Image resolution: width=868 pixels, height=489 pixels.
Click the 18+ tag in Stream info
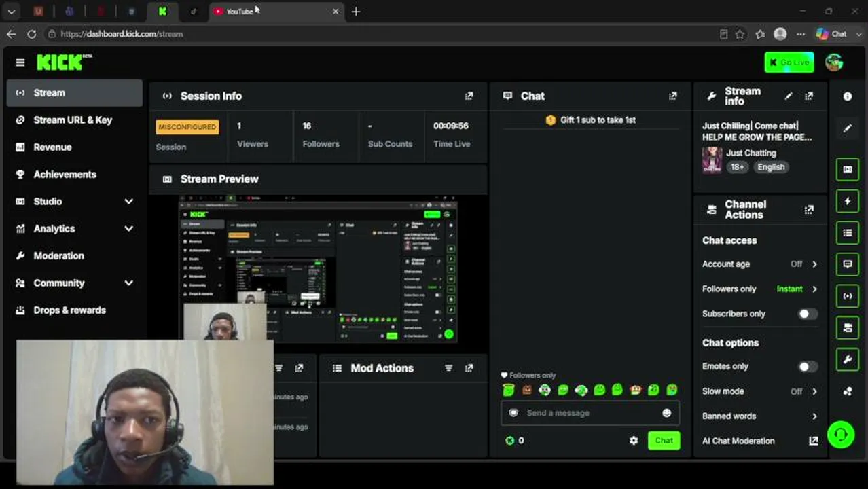[737, 167]
